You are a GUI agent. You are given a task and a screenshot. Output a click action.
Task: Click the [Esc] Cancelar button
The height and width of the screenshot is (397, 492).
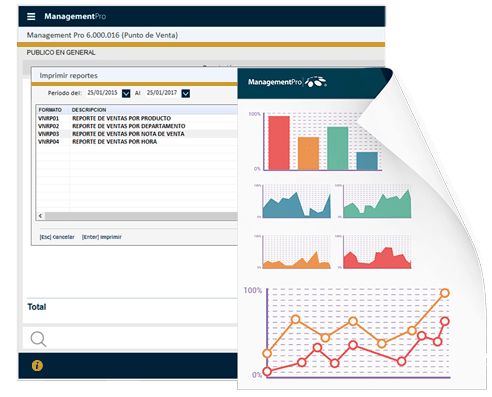[57, 237]
